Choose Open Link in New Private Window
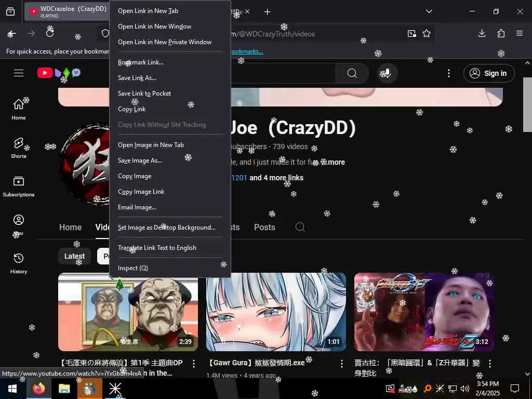This screenshot has height=399, width=532. click(x=170, y=42)
